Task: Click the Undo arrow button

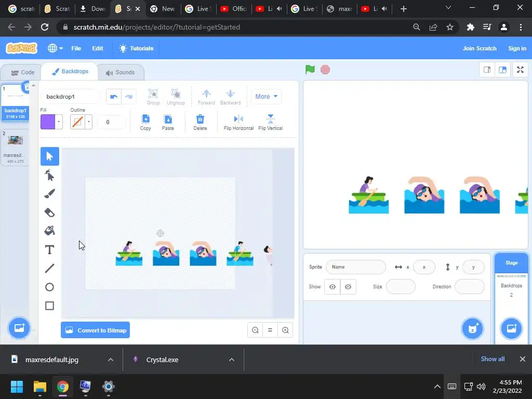Action: 114,97
